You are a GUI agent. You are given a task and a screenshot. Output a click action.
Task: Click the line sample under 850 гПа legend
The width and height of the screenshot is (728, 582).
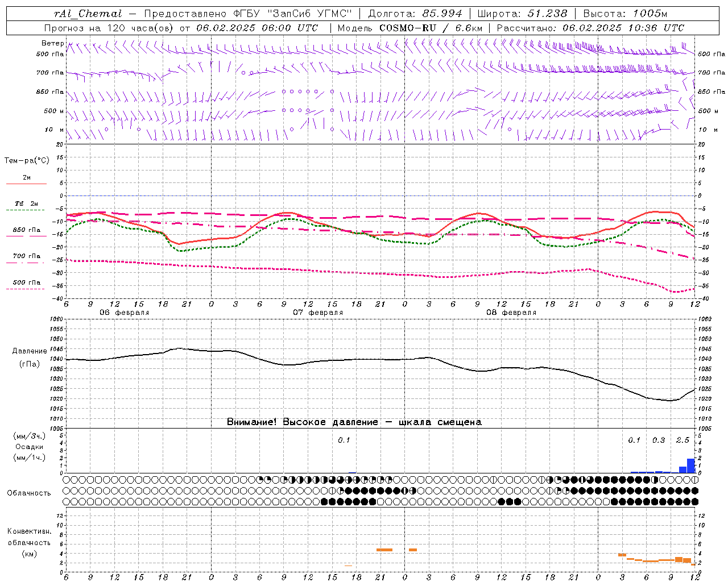point(25,236)
